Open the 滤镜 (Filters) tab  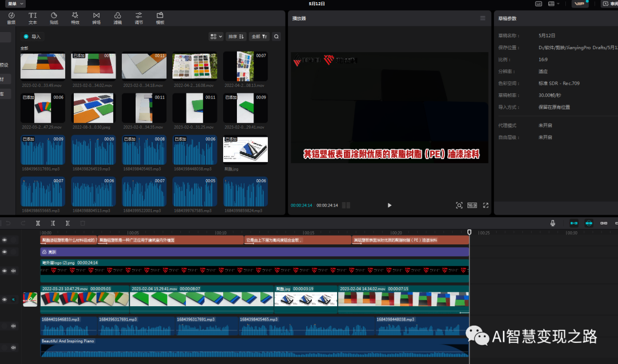click(117, 18)
